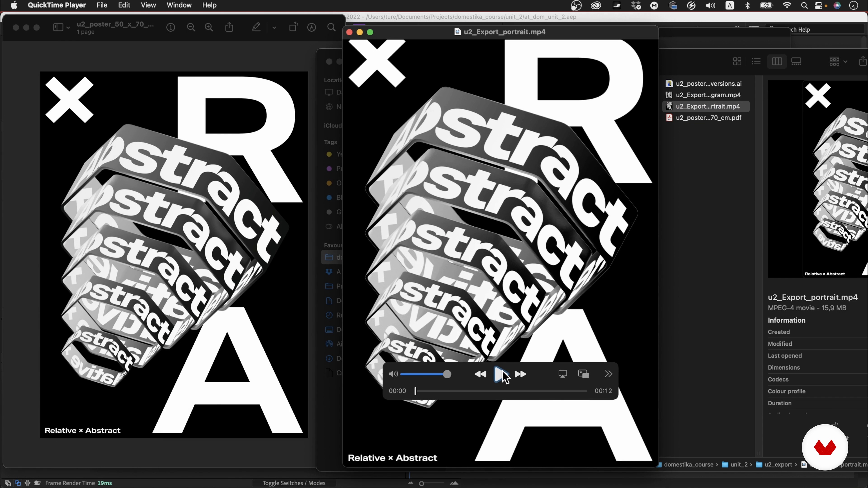Switch Finder to column view
868x488 pixels.
tap(777, 61)
